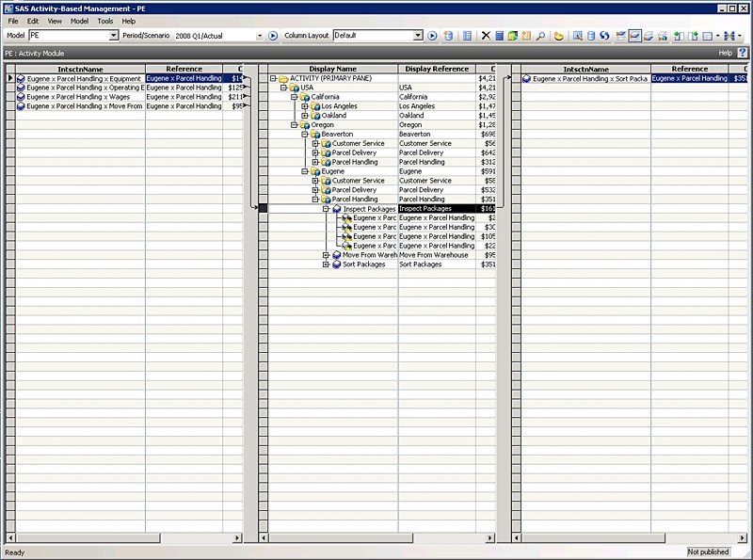Click the last blue toolbar icon
The height and width of the screenshot is (560, 753).
pyautogui.click(x=729, y=36)
